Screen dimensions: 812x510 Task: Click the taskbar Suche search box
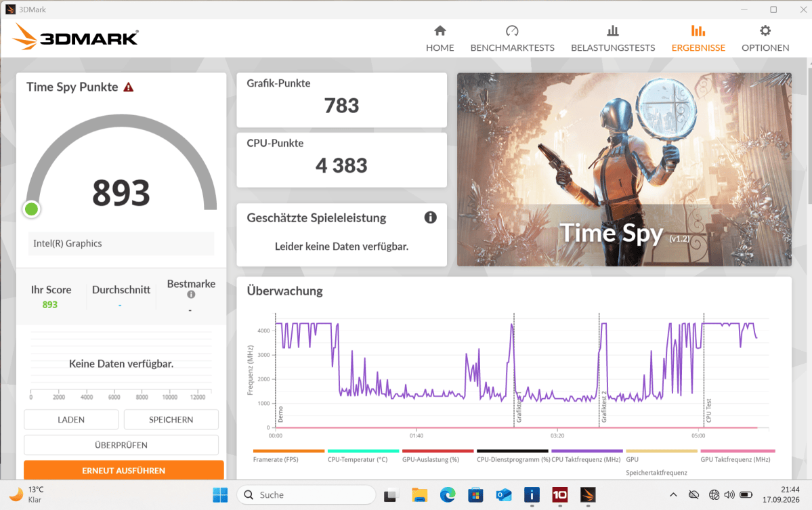click(x=306, y=495)
